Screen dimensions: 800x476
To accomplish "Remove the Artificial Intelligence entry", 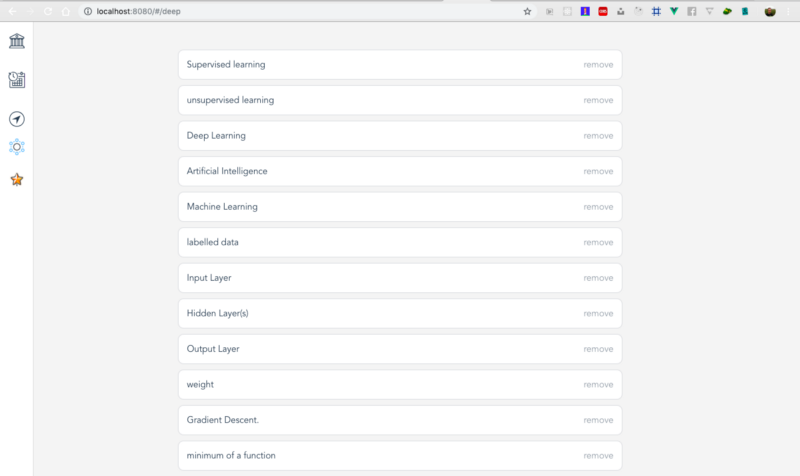I will [598, 171].
